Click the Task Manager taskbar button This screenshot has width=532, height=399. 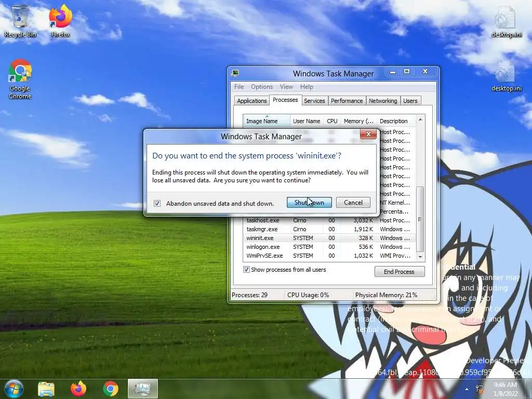(143, 389)
